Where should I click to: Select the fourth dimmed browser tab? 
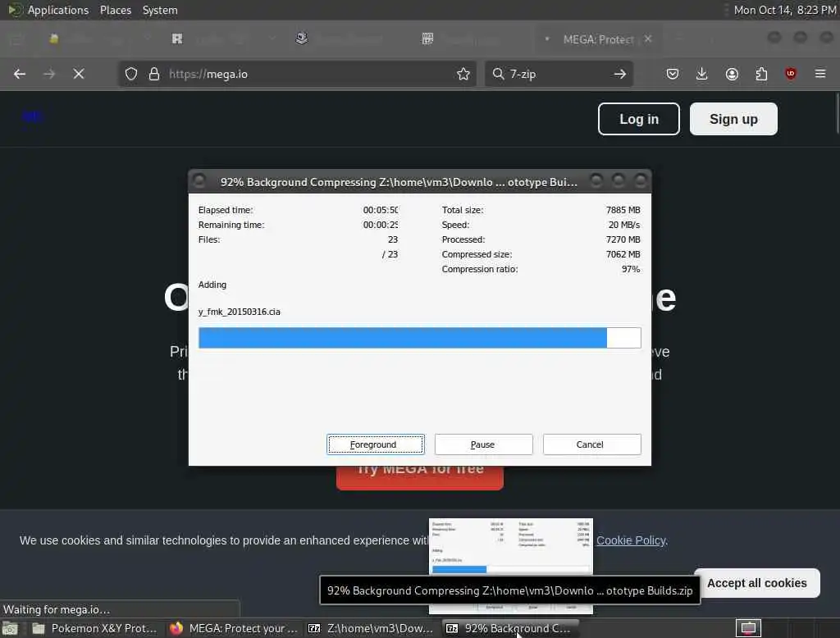[x=472, y=39]
